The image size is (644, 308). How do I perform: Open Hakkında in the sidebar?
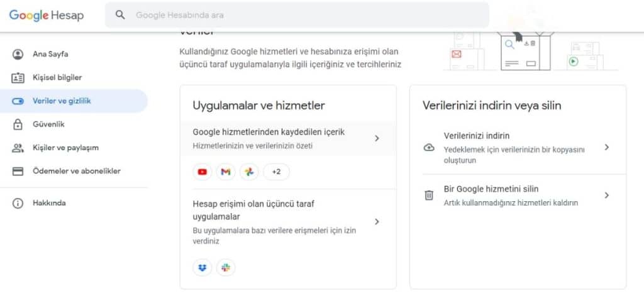click(74, 203)
